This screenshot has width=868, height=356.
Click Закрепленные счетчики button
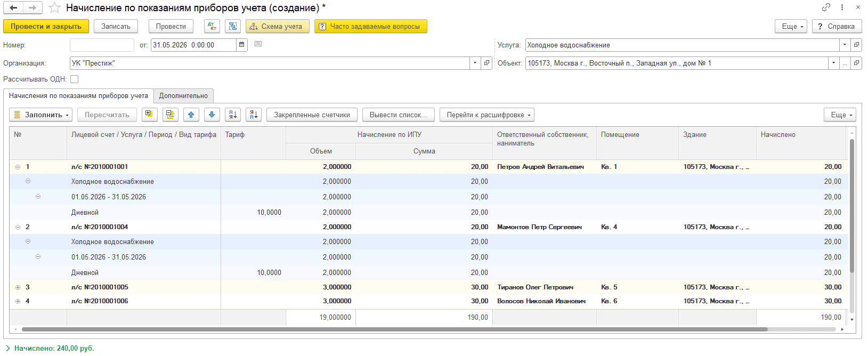coord(312,115)
